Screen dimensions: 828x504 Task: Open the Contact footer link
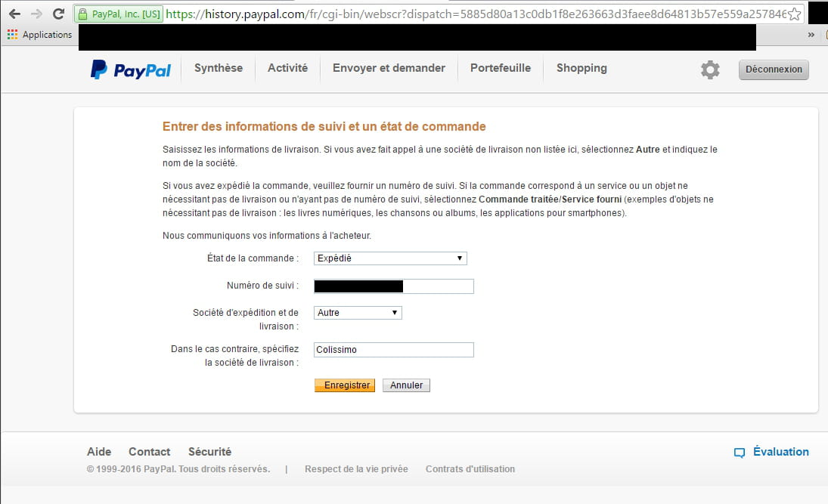coord(150,452)
